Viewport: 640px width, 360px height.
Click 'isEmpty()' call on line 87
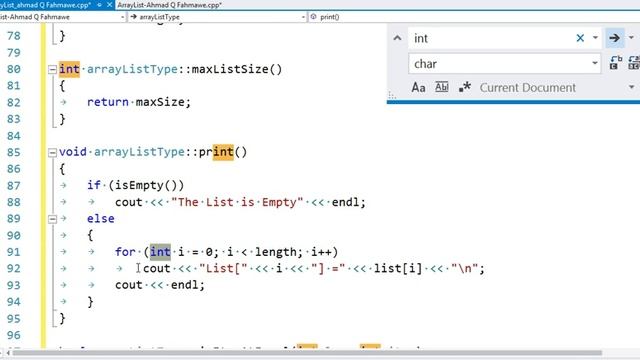point(146,185)
